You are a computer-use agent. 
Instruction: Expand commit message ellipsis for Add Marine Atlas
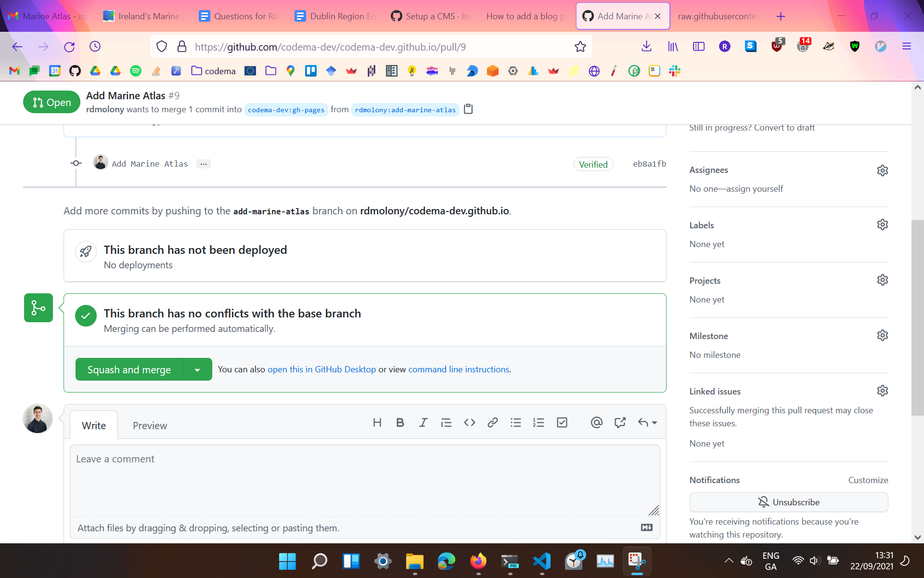[x=204, y=164]
